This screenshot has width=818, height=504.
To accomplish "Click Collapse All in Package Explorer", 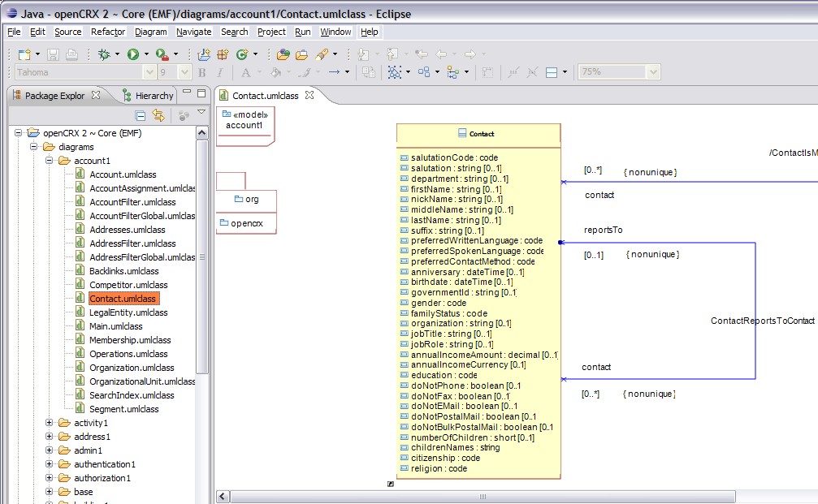I will point(140,115).
